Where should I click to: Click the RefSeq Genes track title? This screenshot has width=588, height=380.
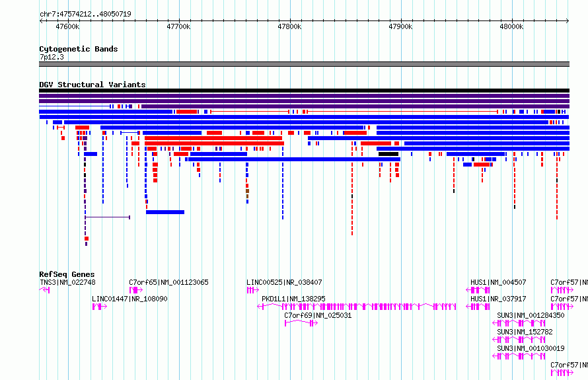tap(67, 274)
